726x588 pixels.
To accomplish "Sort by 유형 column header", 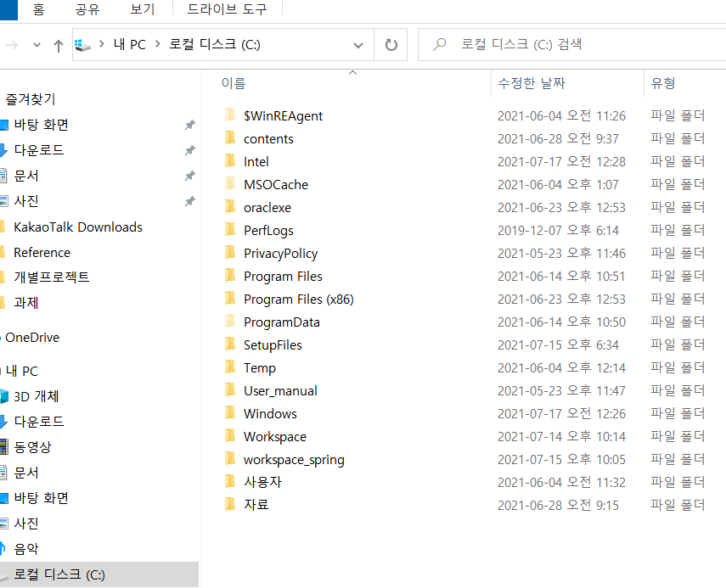I will click(x=663, y=83).
